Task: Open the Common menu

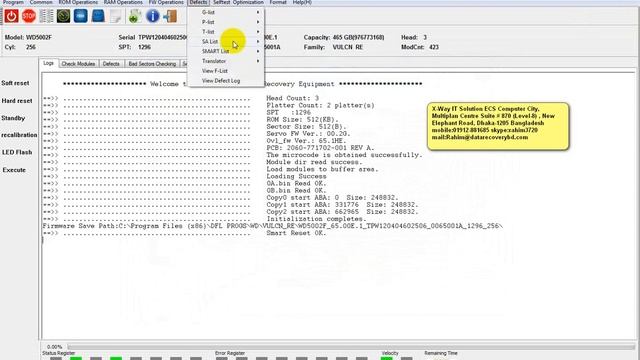Action: pyautogui.click(x=41, y=2)
